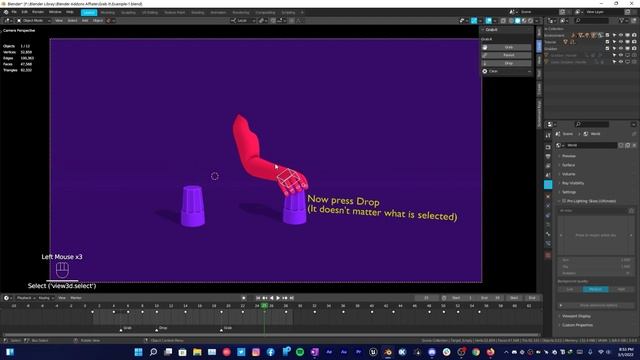Switch to the Shading workspace tab
640x360 pixels.
click(x=197, y=13)
